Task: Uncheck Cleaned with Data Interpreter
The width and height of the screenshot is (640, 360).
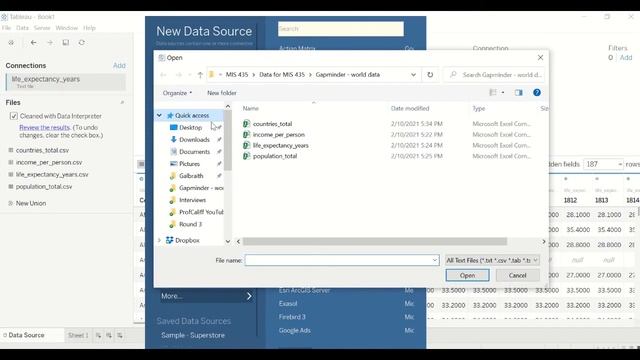Action: [13, 116]
